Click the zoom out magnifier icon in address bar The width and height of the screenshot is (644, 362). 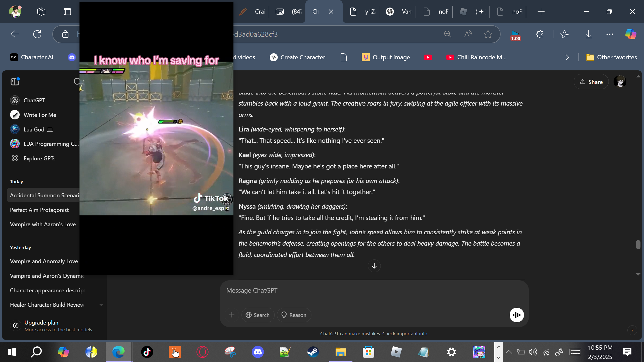[x=448, y=34]
